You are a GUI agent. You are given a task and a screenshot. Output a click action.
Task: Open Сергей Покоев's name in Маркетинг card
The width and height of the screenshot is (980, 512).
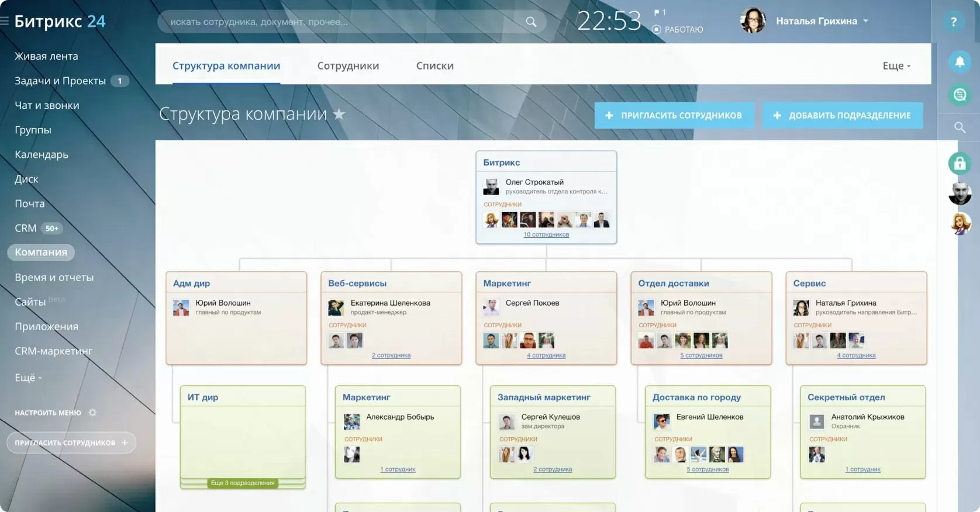(x=532, y=303)
